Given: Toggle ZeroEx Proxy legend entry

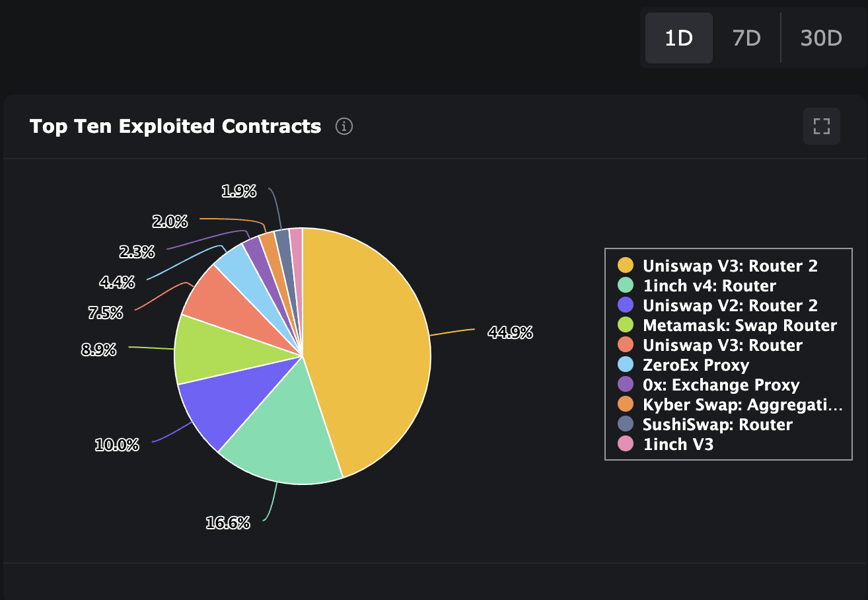Looking at the screenshot, I should [x=683, y=365].
